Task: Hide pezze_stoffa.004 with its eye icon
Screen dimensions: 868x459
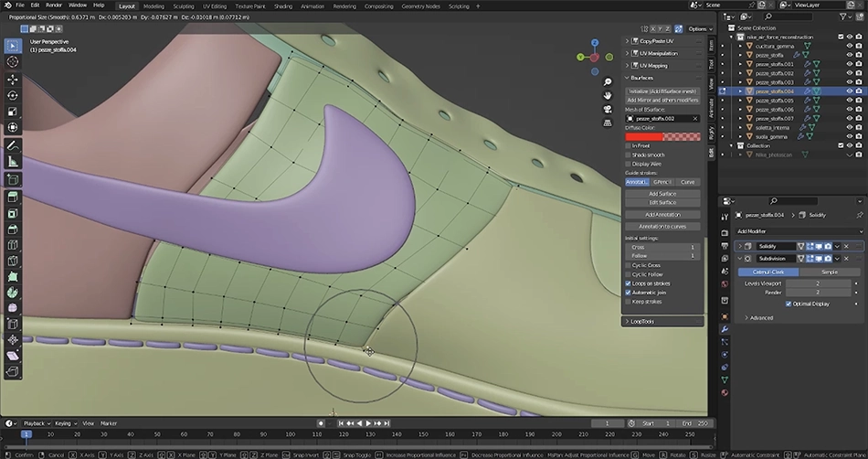Action: (849, 91)
